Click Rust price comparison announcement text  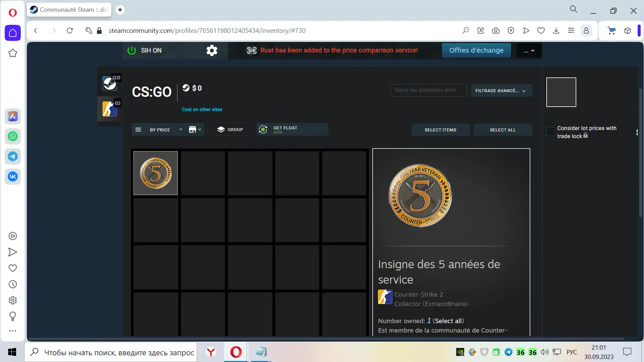(x=339, y=50)
